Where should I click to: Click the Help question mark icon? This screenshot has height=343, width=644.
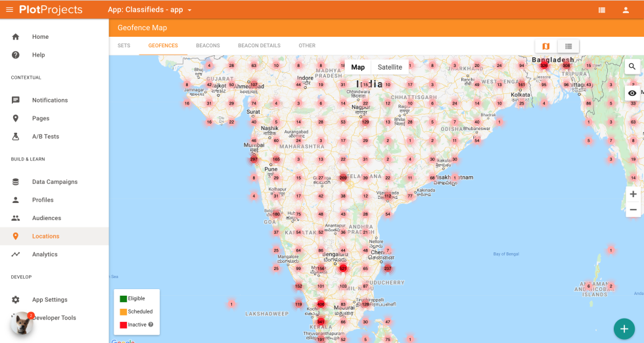16,55
